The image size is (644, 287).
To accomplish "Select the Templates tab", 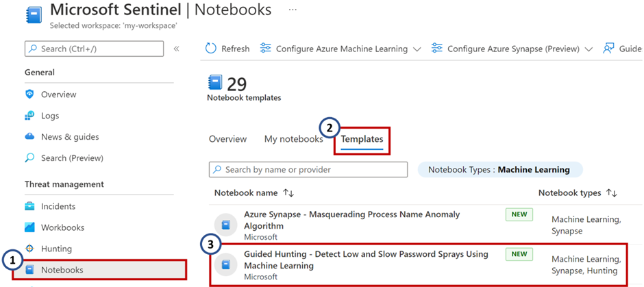I will (362, 139).
